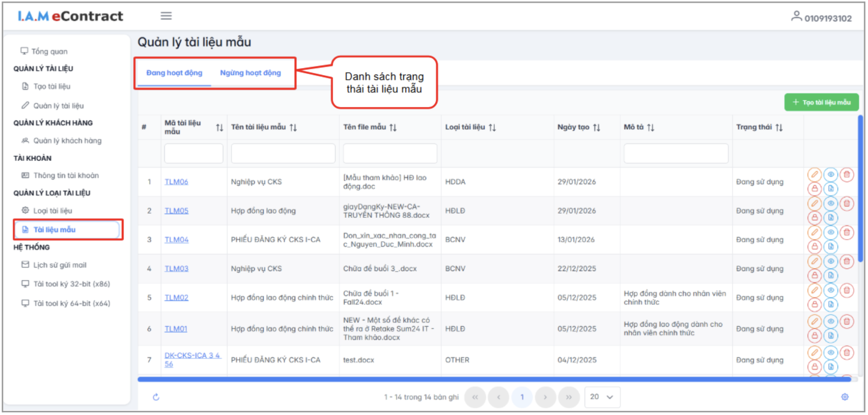This screenshot has height=415, width=868.
Task: Toggle view eye icon for TLM02 row
Action: [x=830, y=290]
